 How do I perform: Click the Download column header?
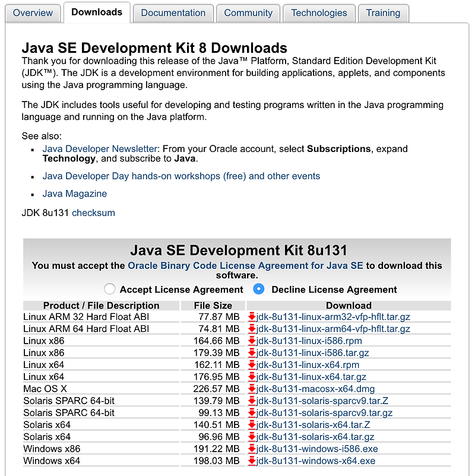coord(349,306)
